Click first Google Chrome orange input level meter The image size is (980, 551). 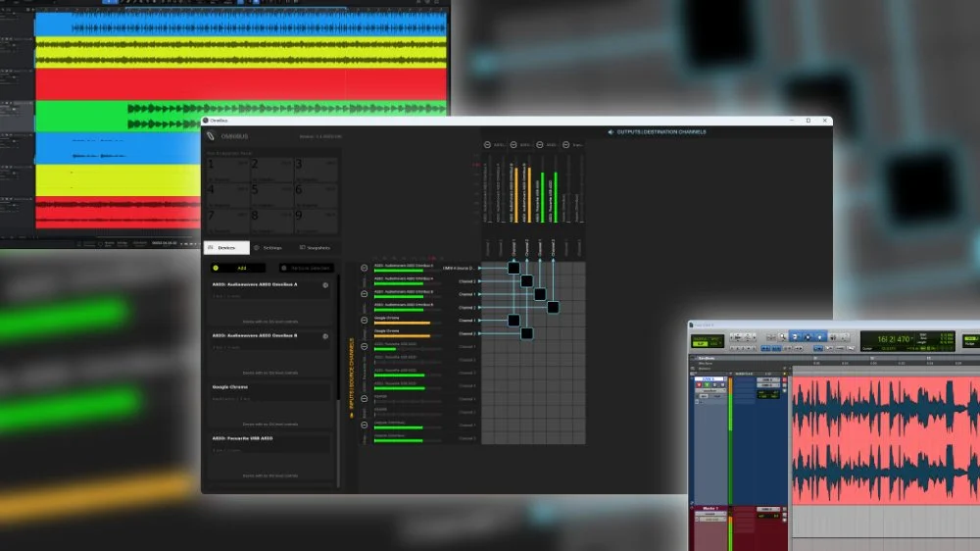coord(402,324)
